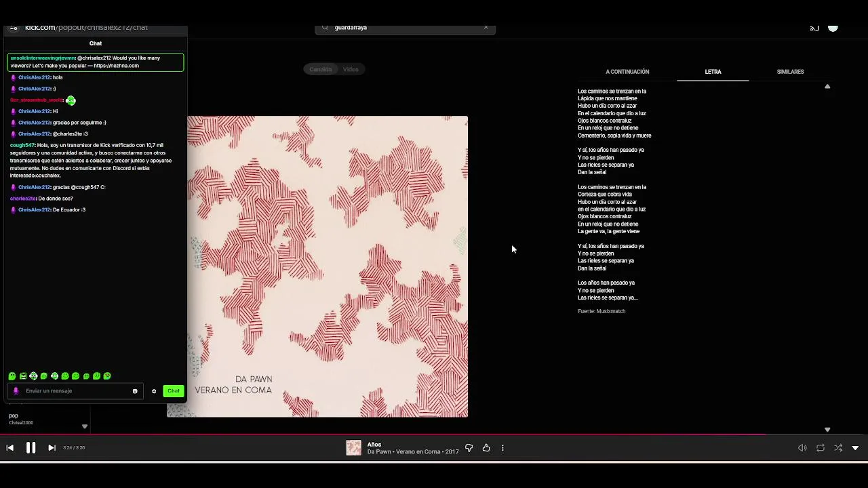Click the kick.com popout URL text
Screen dimensions: 868x488
pyautogui.click(x=86, y=28)
